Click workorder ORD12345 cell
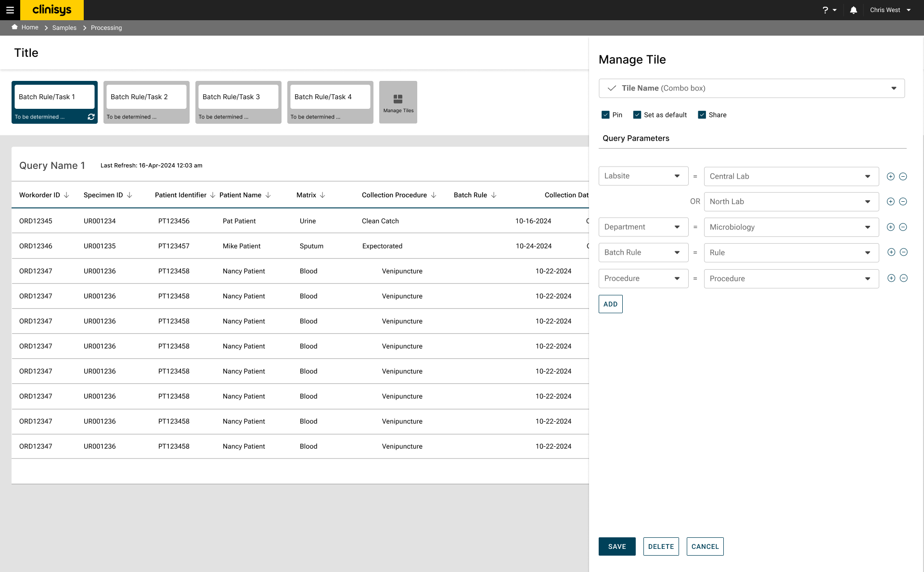This screenshot has width=924, height=572. coord(36,221)
